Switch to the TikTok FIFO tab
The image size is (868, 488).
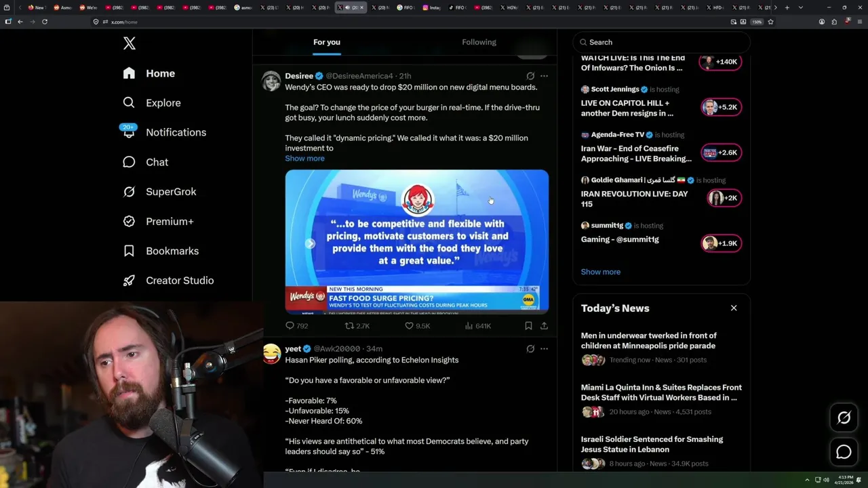[x=458, y=7]
